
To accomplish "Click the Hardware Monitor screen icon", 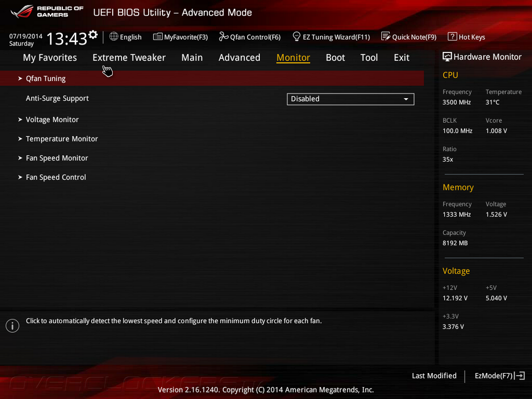I will pos(447,57).
